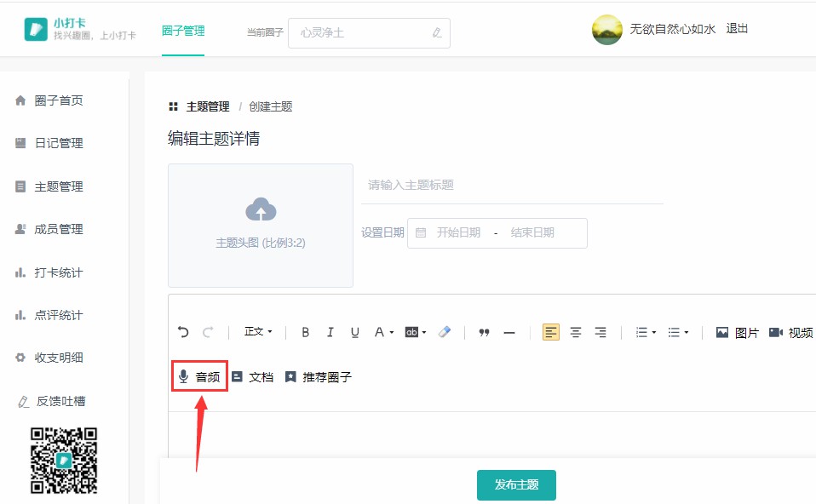Open the background highlight (ab) dropdown
The width and height of the screenshot is (816, 504).
pos(416,332)
